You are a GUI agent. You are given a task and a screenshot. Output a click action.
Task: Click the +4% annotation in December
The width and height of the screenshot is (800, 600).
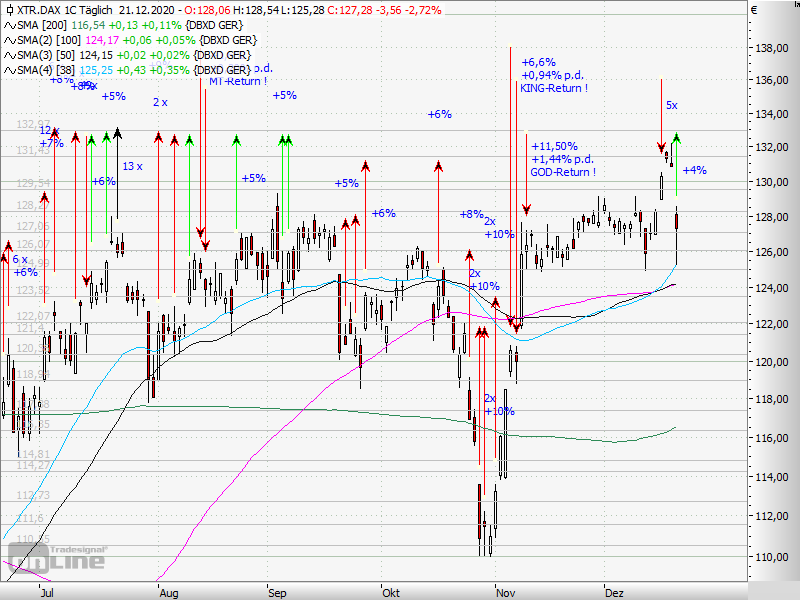coord(694,170)
